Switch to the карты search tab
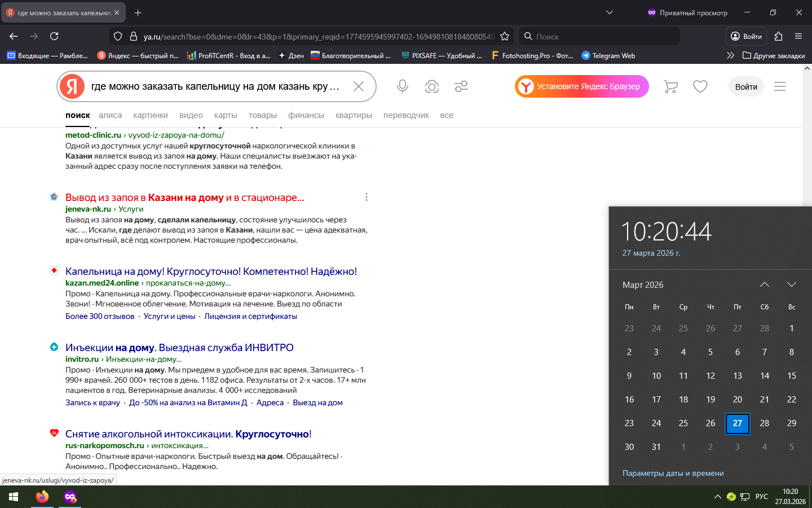 click(x=226, y=115)
